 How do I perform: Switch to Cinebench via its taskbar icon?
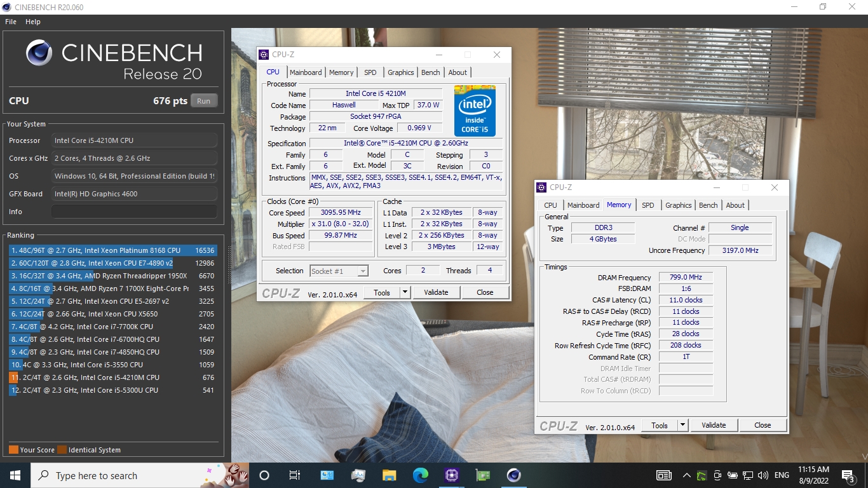point(514,475)
